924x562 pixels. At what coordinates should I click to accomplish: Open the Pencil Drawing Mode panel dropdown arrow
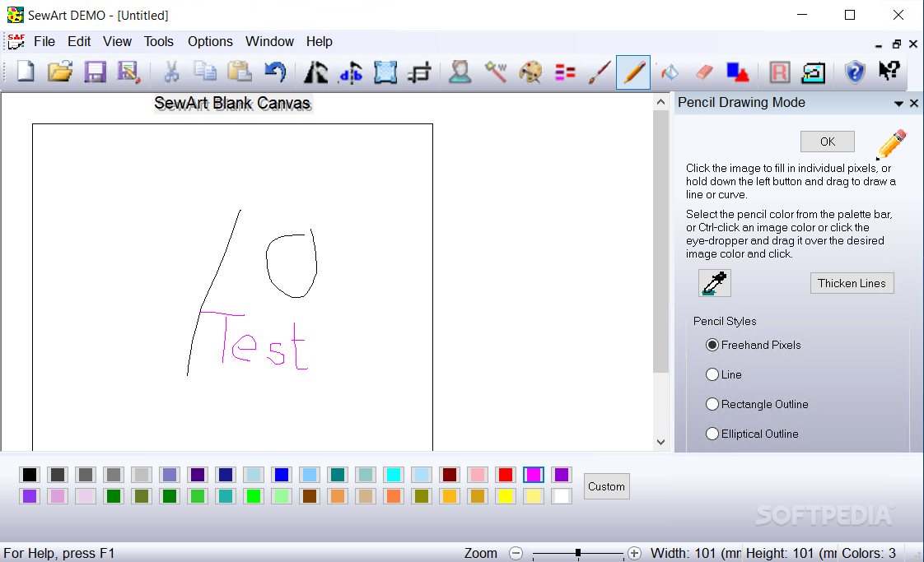pyautogui.click(x=898, y=104)
